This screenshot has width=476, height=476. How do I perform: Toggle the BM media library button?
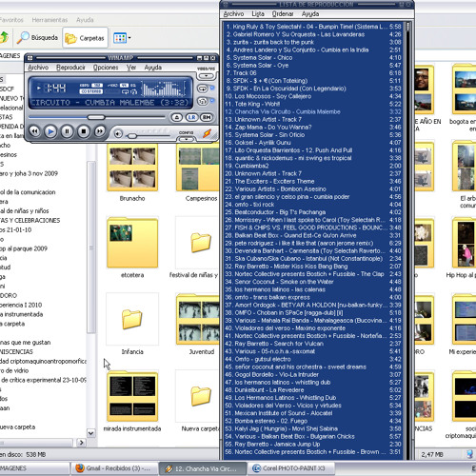pos(207,117)
